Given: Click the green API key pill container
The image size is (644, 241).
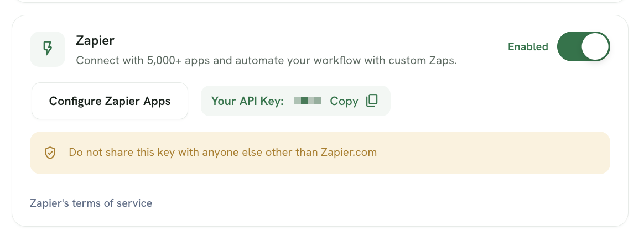Looking at the screenshot, I should coord(295,101).
